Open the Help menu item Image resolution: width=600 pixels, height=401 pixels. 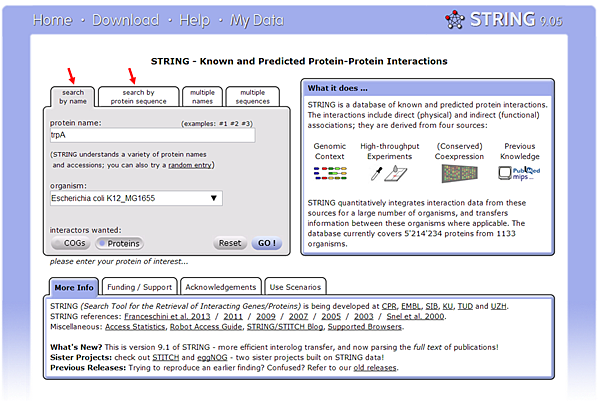point(194,20)
